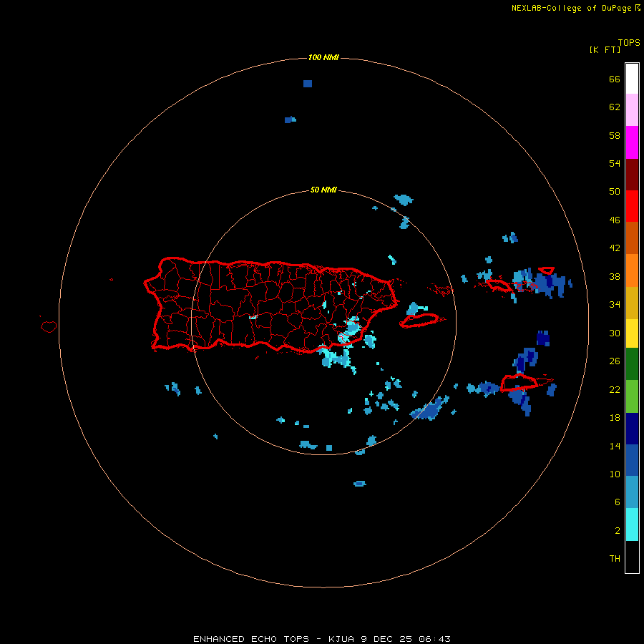Click the "6" legend value
The height and width of the screenshot is (644, 644).
(618, 502)
